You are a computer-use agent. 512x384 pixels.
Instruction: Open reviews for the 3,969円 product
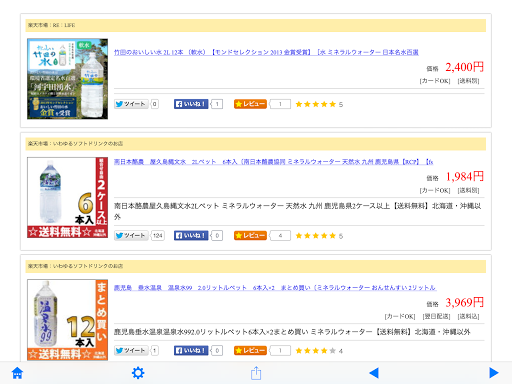pos(250,351)
